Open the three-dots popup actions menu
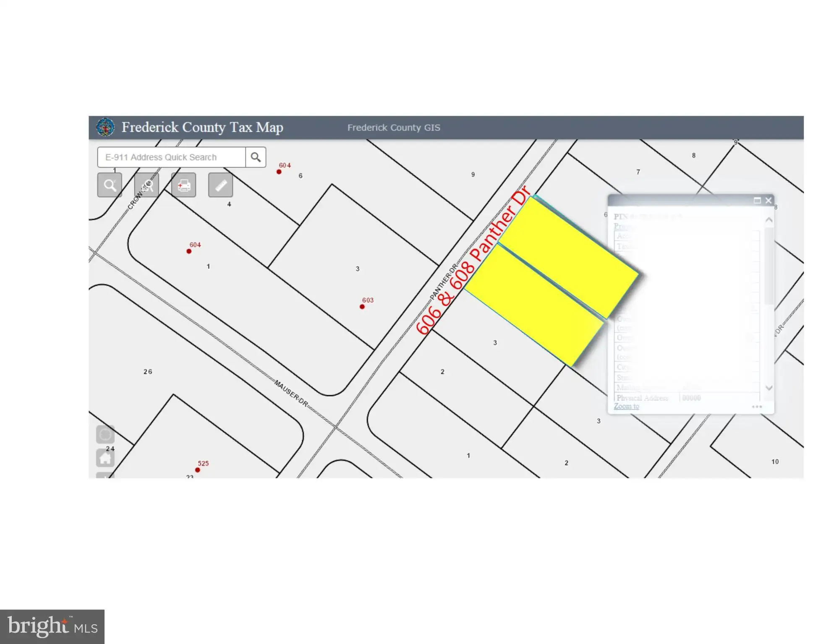Image resolution: width=834 pixels, height=644 pixels. pyautogui.click(x=757, y=407)
